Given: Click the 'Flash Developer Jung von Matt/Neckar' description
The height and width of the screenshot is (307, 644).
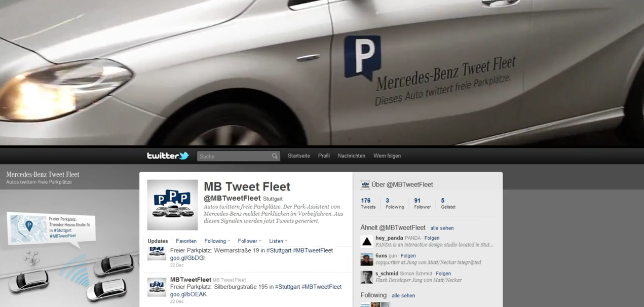Looking at the screenshot, I should click(x=419, y=280).
